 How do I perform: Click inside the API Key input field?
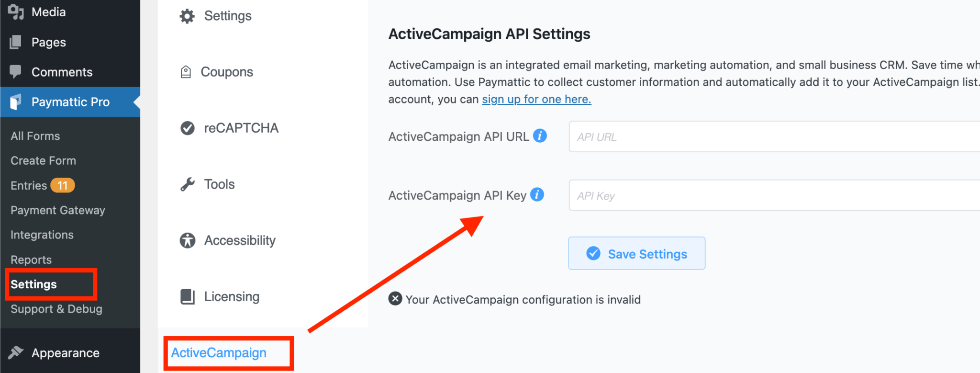point(718,195)
